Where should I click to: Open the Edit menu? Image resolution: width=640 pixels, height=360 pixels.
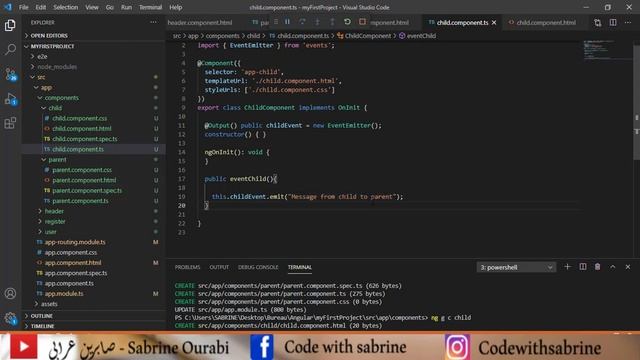(40, 7)
